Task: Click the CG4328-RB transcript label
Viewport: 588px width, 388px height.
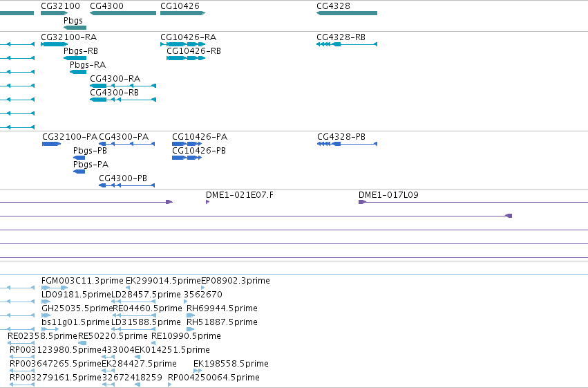Action: 341,37
